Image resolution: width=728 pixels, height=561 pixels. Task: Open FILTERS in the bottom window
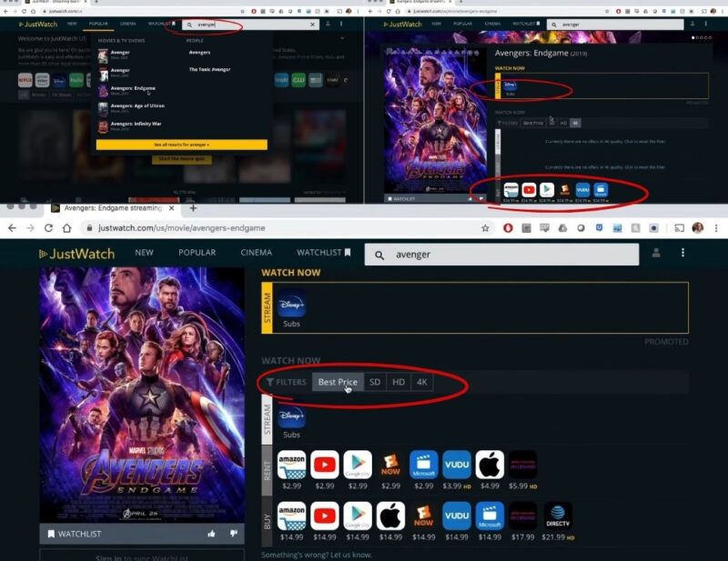point(287,382)
